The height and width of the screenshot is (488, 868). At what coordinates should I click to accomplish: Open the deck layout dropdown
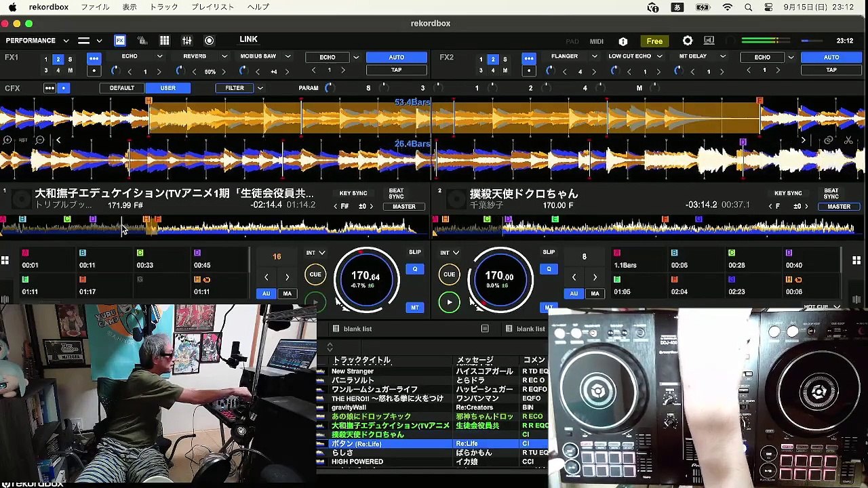coord(90,41)
